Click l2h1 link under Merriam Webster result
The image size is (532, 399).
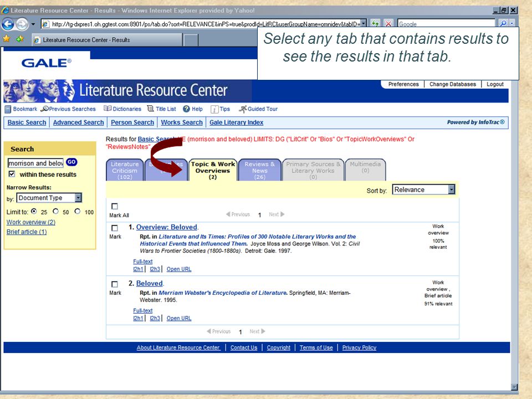(138, 318)
